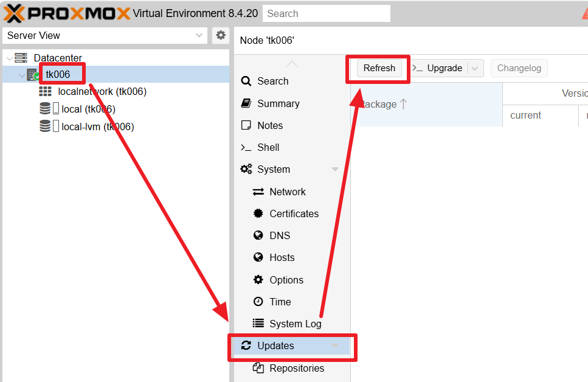Open the DNS menu item
The width and height of the screenshot is (588, 382).
click(292, 235)
